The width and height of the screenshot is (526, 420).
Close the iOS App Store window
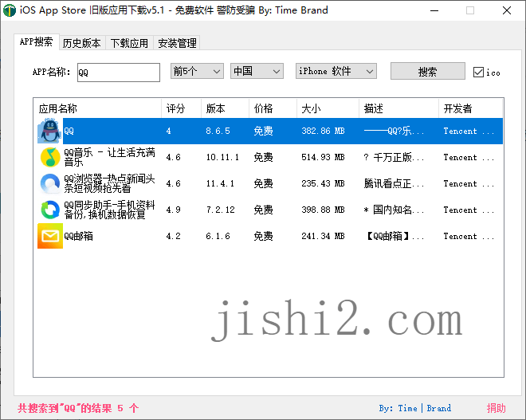tap(507, 10)
